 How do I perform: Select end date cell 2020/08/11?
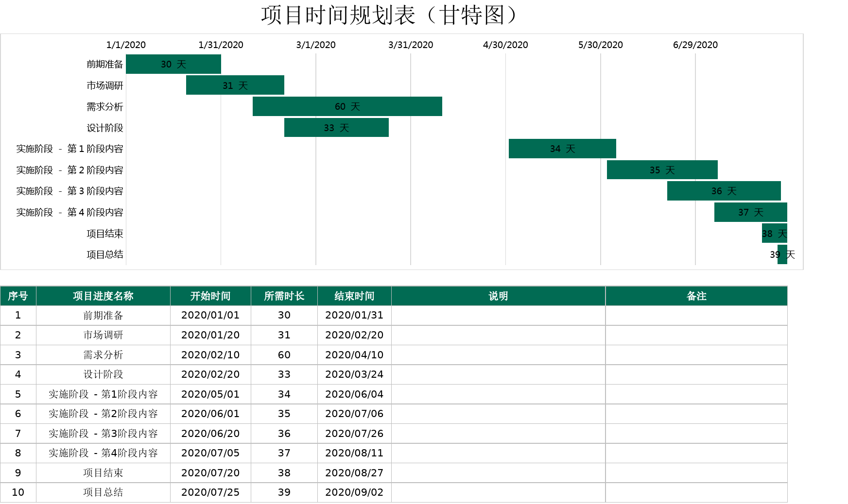tap(354, 453)
